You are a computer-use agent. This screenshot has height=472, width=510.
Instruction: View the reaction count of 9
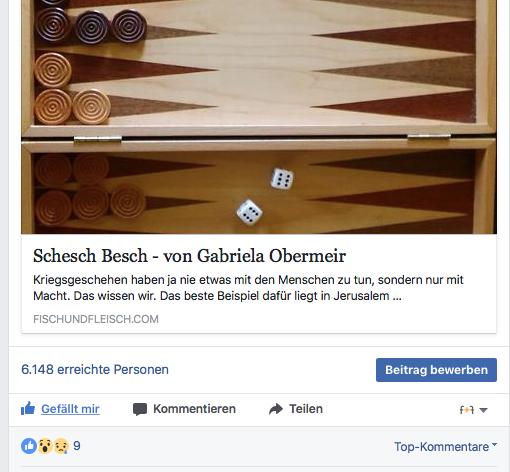[77, 446]
